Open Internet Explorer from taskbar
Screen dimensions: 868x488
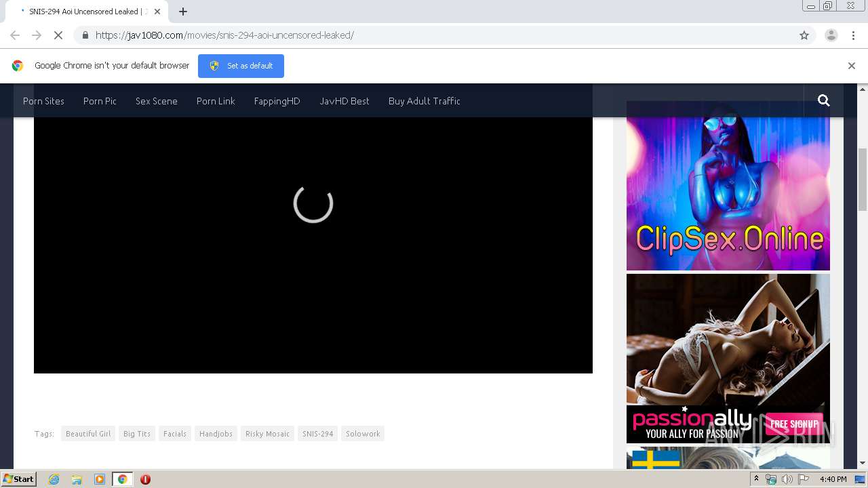click(x=54, y=479)
